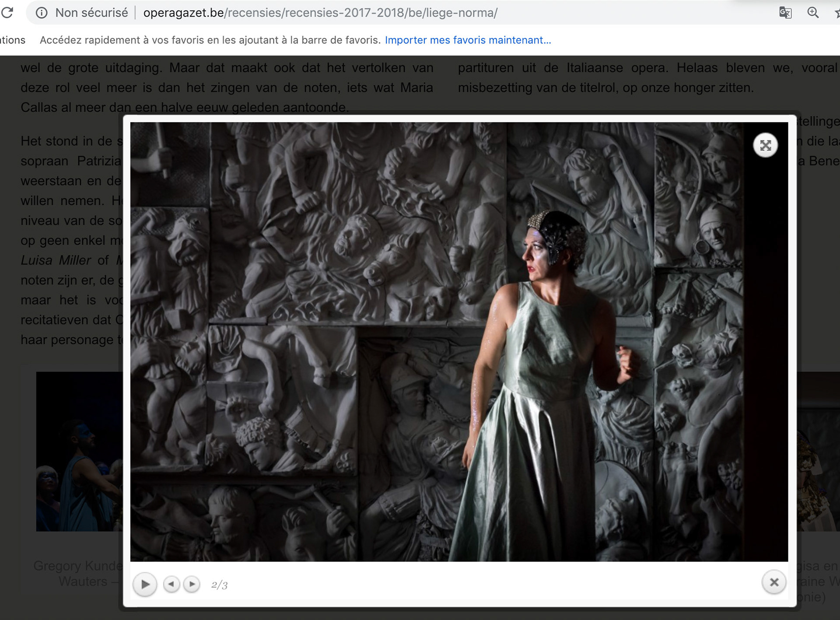
Task: Click dimmed article text mentioning Maria Callas
Action: pos(227,88)
